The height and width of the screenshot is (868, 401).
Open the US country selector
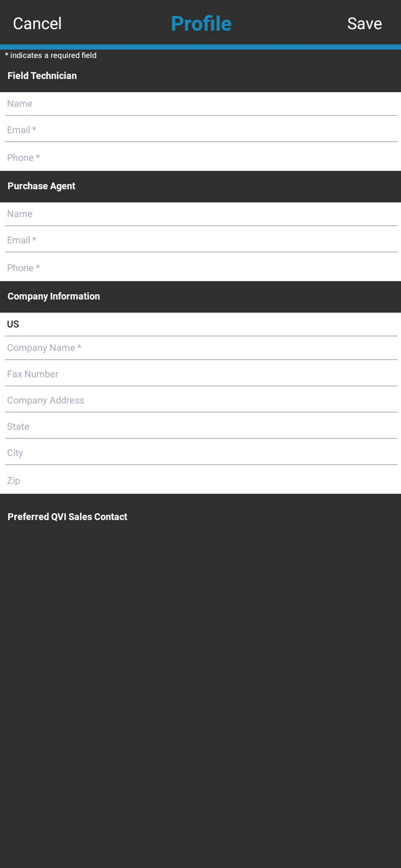(201, 324)
